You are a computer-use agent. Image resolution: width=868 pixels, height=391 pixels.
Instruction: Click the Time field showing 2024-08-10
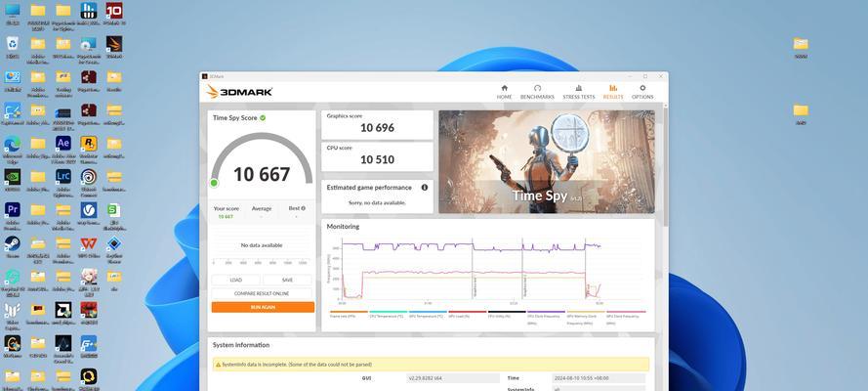pyautogui.click(x=599, y=378)
